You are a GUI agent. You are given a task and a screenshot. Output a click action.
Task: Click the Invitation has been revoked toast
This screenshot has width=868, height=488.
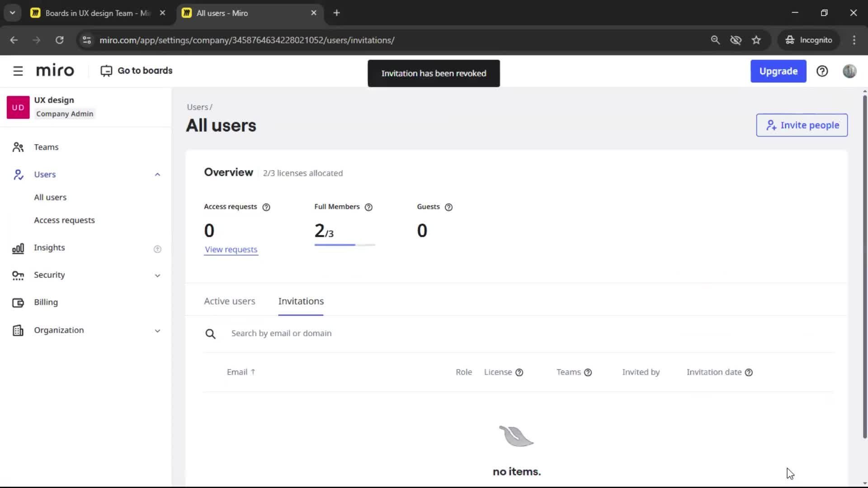tap(434, 73)
